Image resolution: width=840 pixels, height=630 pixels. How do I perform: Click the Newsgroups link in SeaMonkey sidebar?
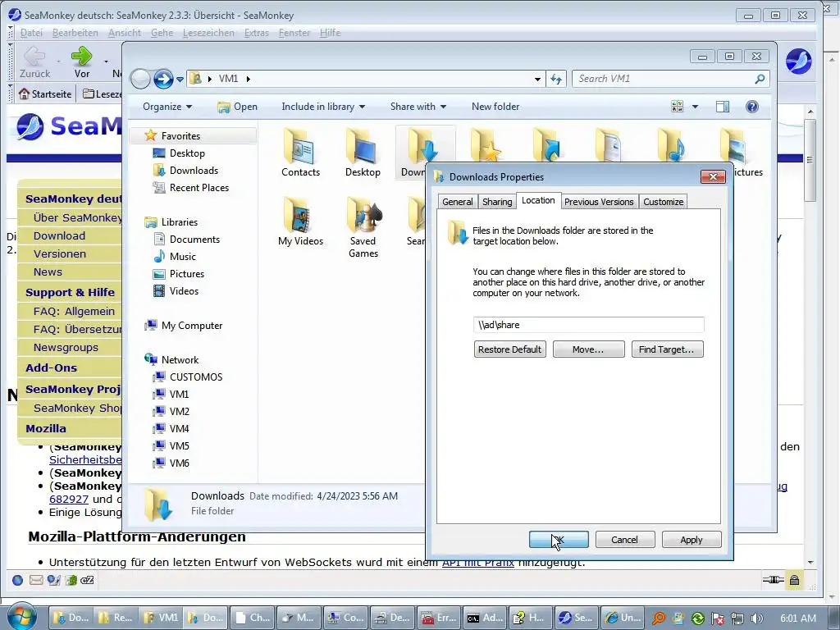66,347
